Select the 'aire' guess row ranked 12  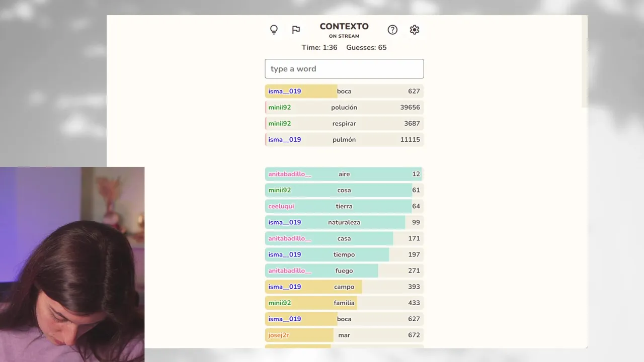[x=344, y=174]
